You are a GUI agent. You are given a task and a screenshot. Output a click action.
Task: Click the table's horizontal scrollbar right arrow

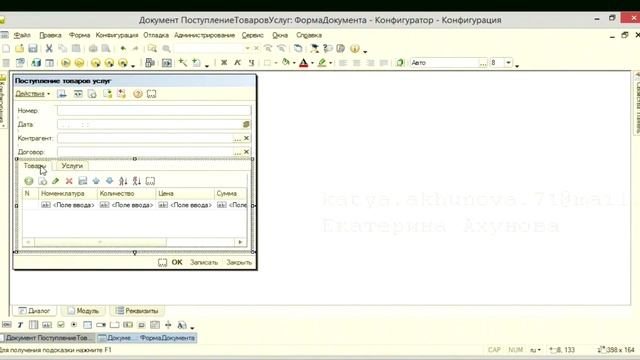[240, 242]
